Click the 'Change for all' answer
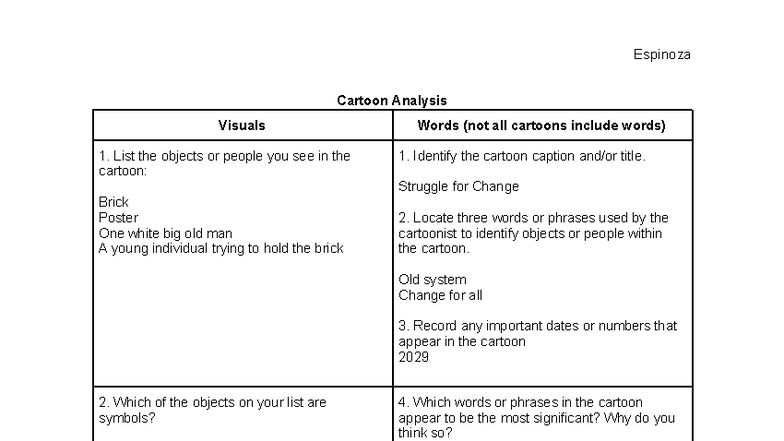This screenshot has width=784, height=441. pos(440,295)
